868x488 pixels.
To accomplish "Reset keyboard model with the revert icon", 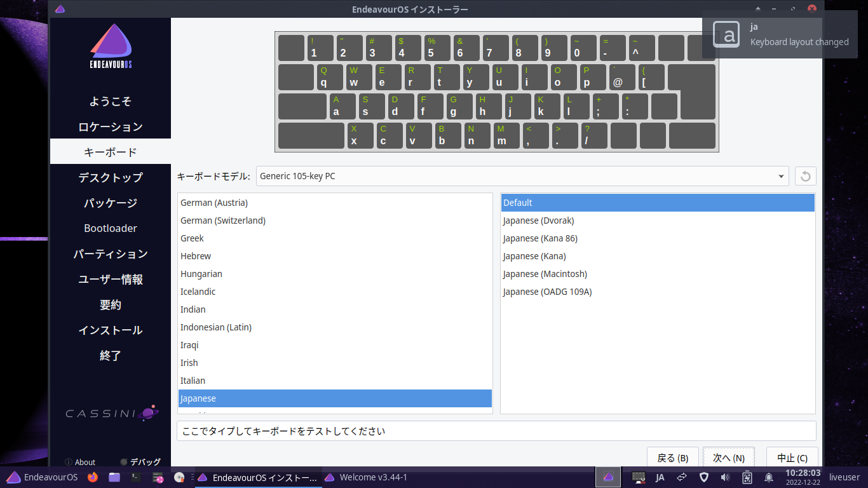I will click(x=806, y=176).
